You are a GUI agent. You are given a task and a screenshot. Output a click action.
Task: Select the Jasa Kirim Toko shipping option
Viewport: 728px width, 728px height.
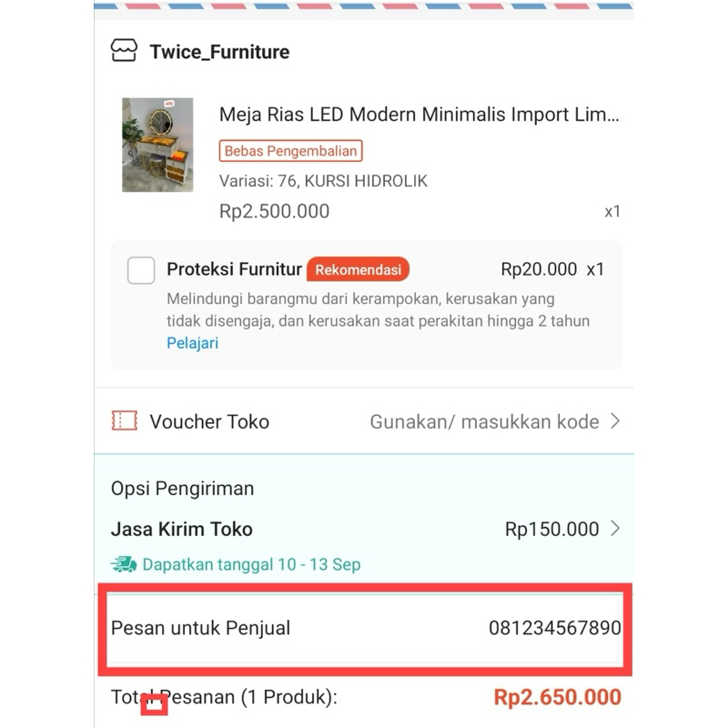[x=182, y=529]
